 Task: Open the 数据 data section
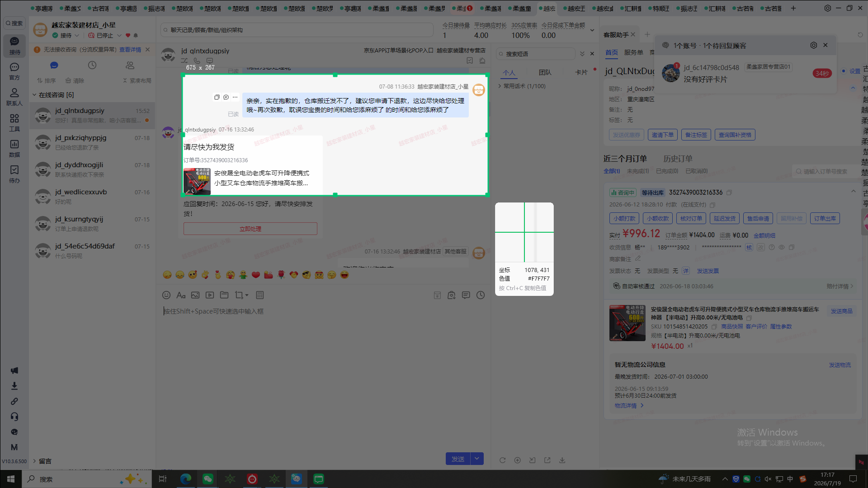14,148
